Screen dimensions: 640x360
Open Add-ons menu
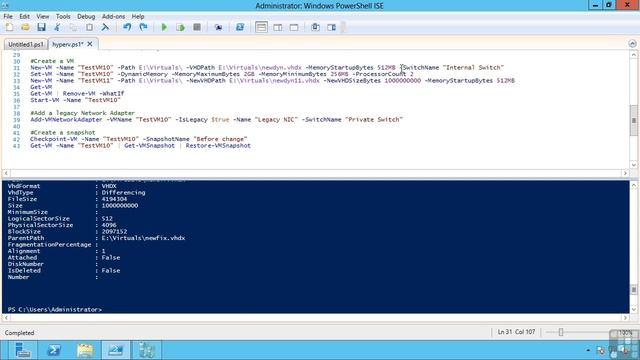113,16
